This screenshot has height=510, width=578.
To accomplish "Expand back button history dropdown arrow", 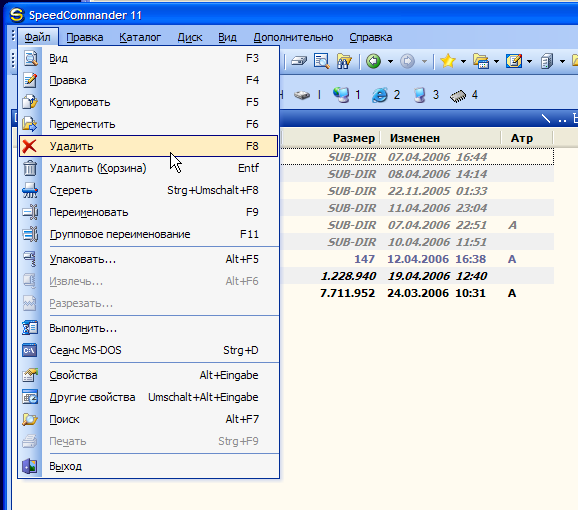I will tap(390, 62).
